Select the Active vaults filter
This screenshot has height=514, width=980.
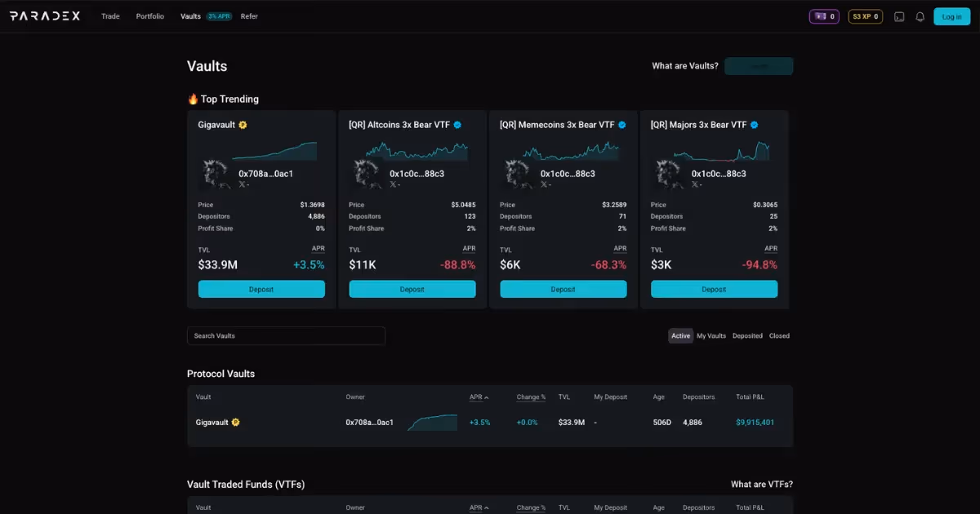click(680, 335)
